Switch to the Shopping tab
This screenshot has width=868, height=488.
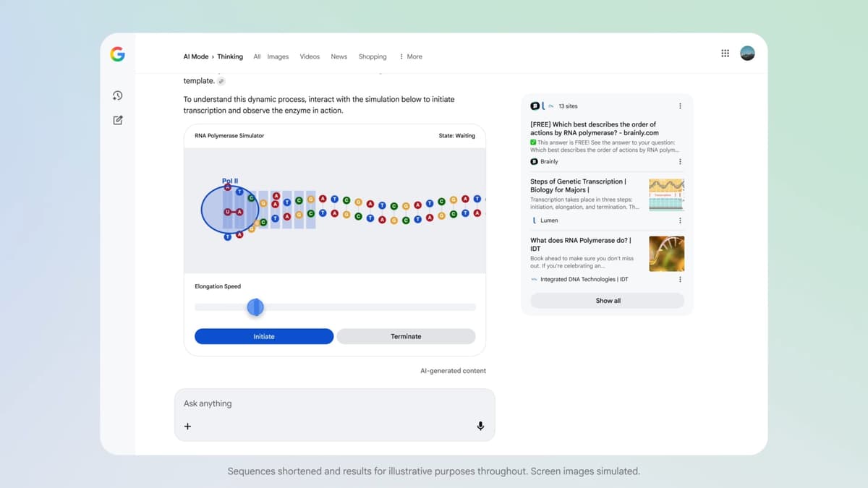[x=372, y=56]
